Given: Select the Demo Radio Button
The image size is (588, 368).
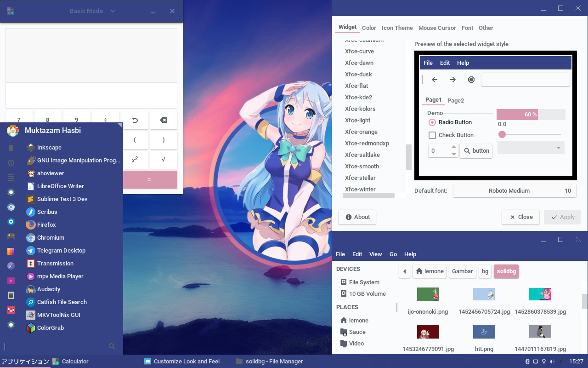Looking at the screenshot, I should click(x=450, y=122).
